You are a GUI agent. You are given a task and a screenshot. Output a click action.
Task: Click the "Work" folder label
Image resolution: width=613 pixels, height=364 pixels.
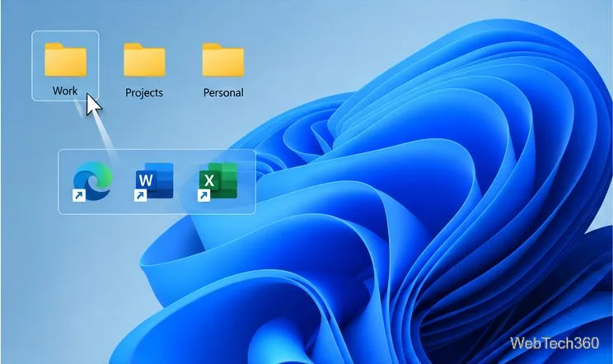65,91
